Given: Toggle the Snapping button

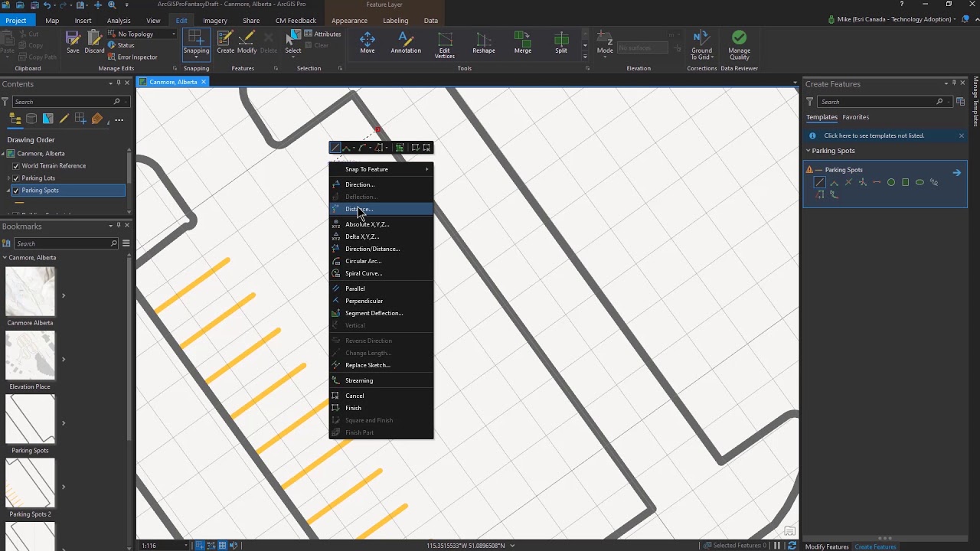Looking at the screenshot, I should pyautogui.click(x=196, y=43).
